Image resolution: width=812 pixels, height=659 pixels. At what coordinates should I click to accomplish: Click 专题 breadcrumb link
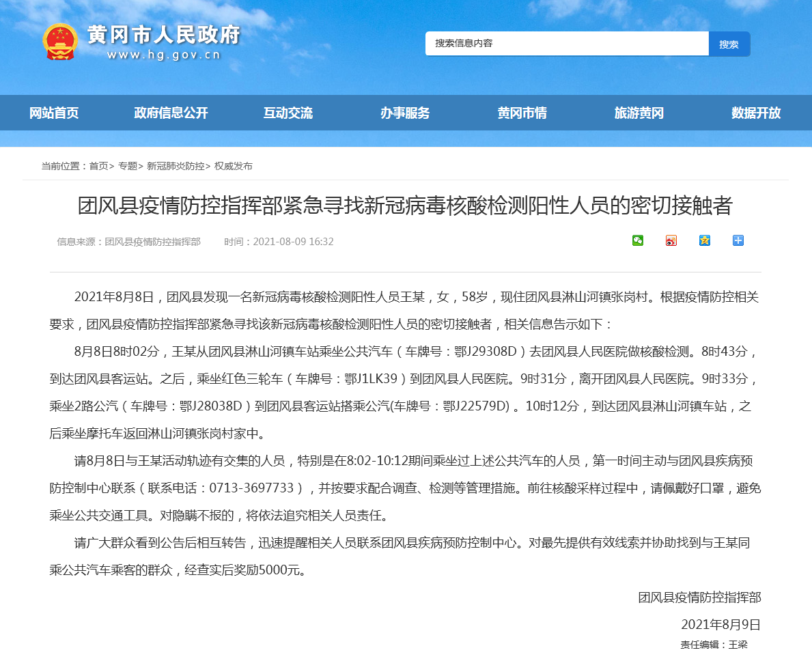click(128, 166)
